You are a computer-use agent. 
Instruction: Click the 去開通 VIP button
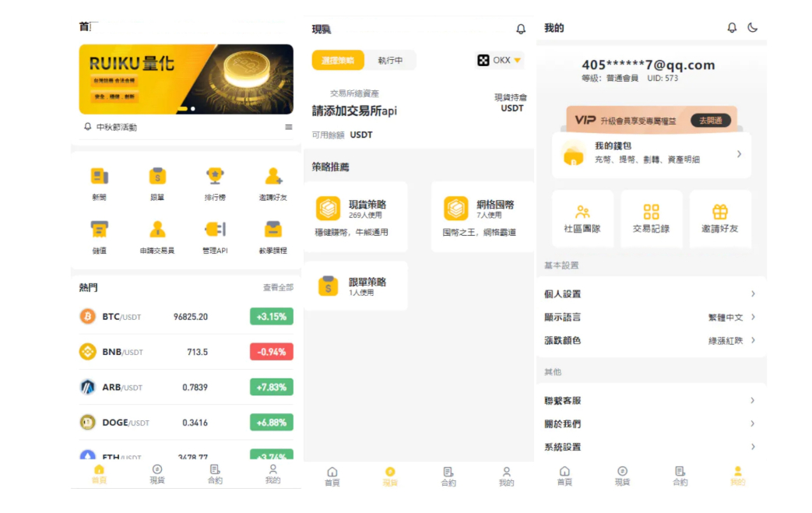click(711, 120)
